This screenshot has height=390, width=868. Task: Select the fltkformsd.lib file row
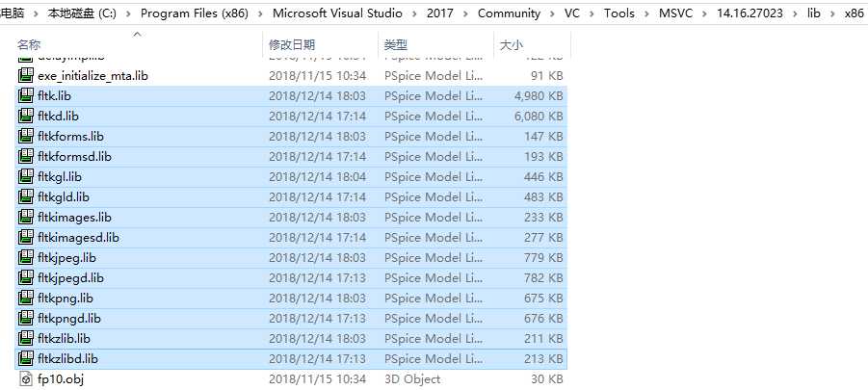tap(291, 157)
